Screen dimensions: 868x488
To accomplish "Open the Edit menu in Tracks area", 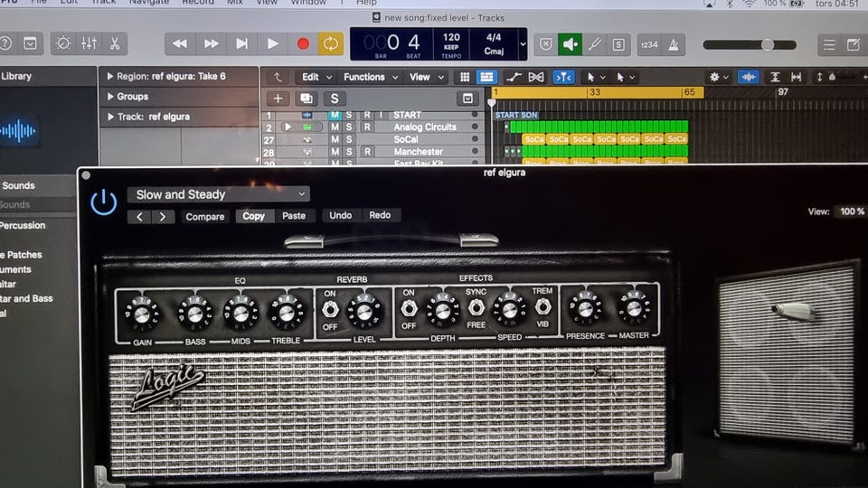I will [x=316, y=78].
